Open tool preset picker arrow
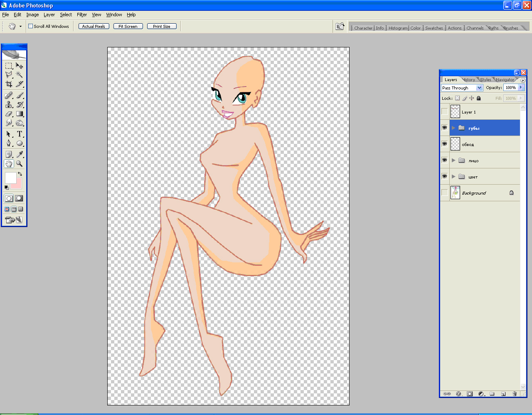 tap(20, 26)
